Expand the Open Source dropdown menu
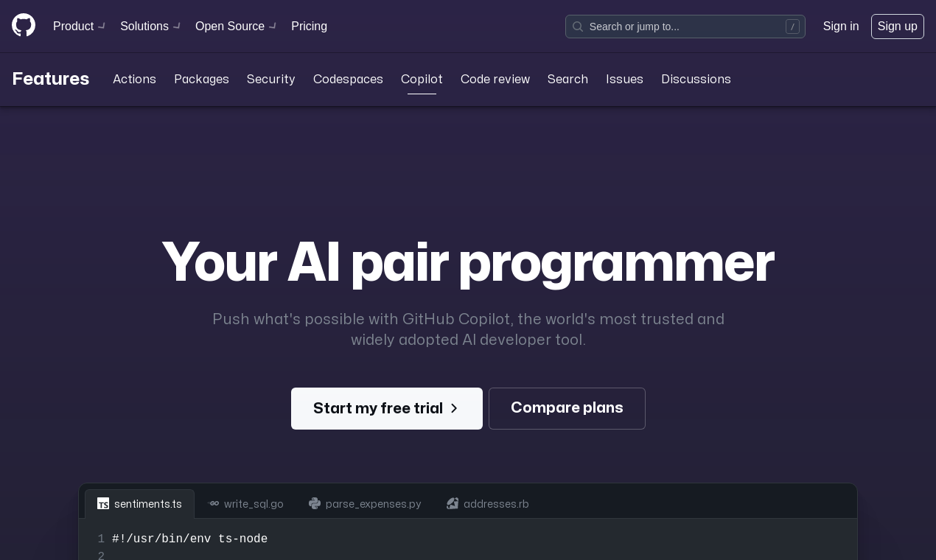936x560 pixels. click(x=235, y=27)
